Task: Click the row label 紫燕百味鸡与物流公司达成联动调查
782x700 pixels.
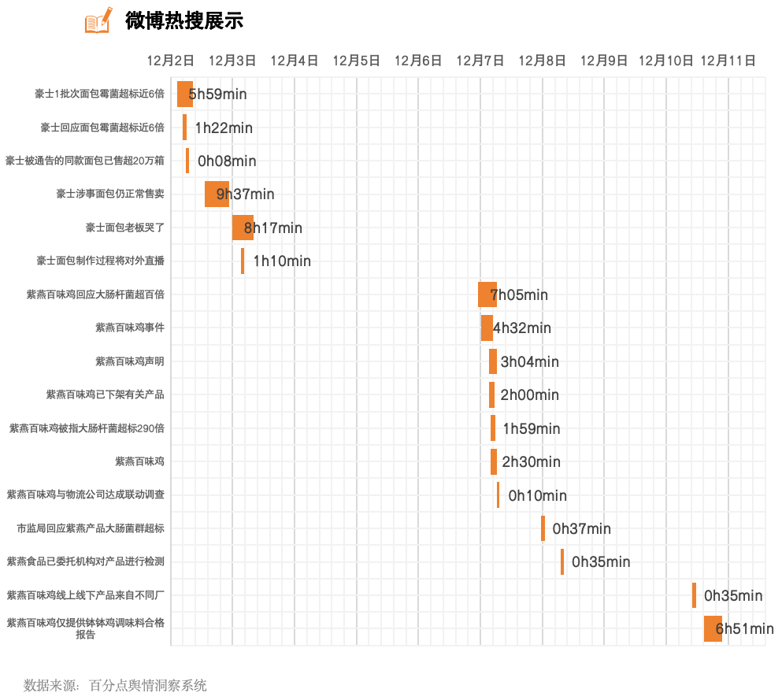Action: [x=85, y=494]
